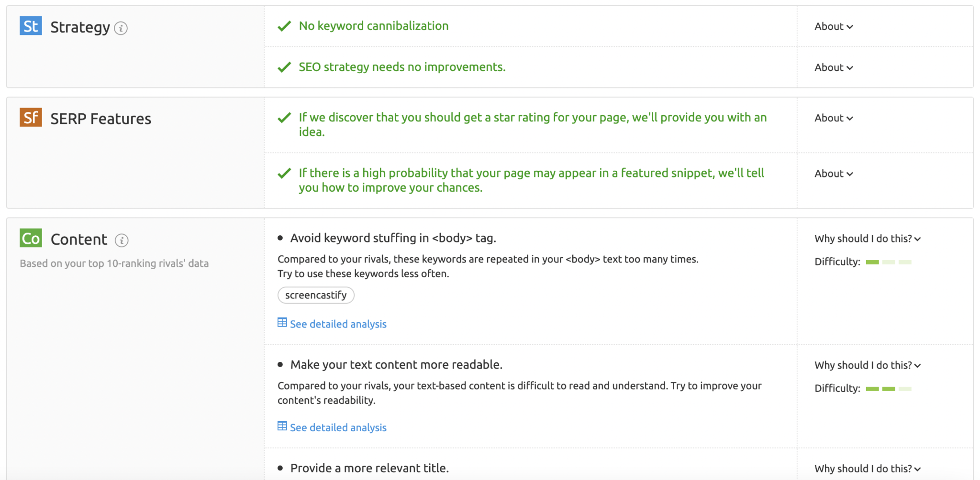
Task: Expand About for SEO strategy needs no improvements
Action: (x=834, y=68)
